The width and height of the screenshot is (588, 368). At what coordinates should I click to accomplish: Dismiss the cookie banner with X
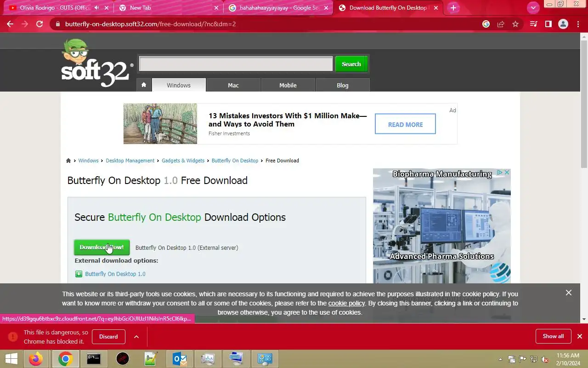click(x=569, y=293)
